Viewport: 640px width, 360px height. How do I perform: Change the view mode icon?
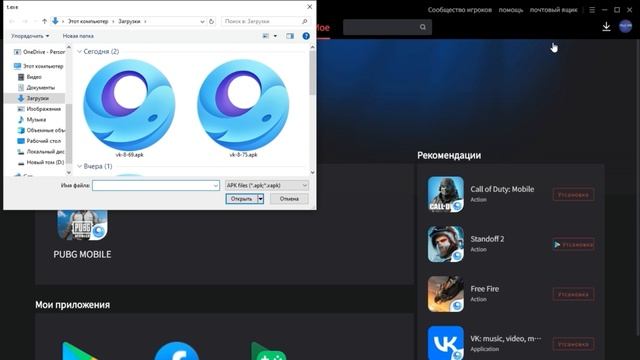pos(266,36)
